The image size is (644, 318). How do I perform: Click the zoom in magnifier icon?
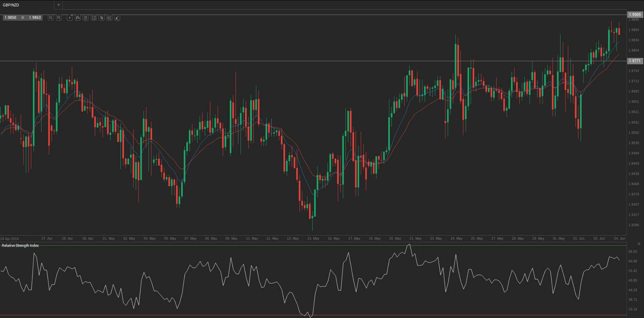click(x=59, y=18)
